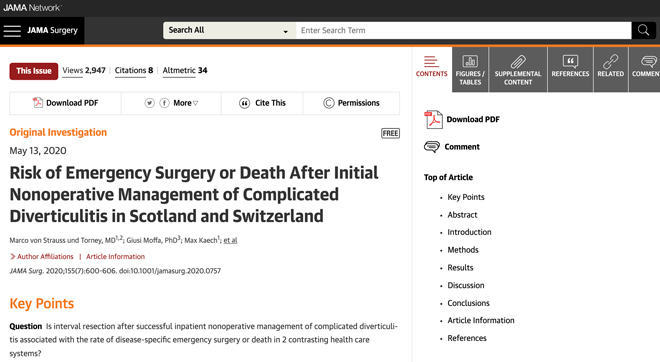Click author name Giusi Moffa, PhD
This screenshot has height=362, width=660.
tap(153, 240)
